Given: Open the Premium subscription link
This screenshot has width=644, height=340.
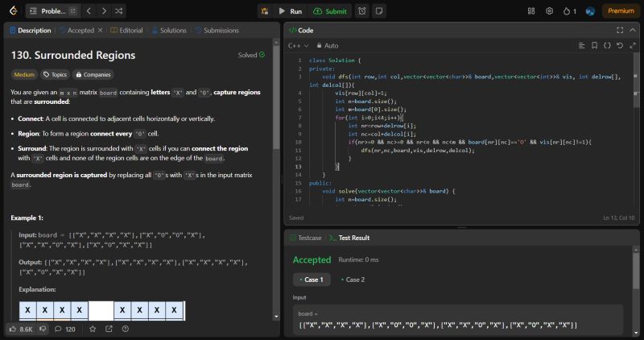Looking at the screenshot, I should pyautogui.click(x=621, y=11).
